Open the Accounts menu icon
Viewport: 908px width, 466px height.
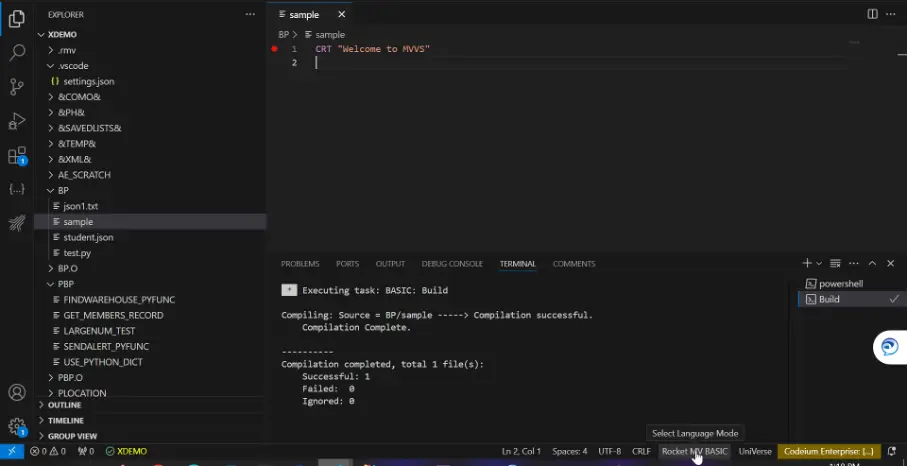[x=17, y=393]
